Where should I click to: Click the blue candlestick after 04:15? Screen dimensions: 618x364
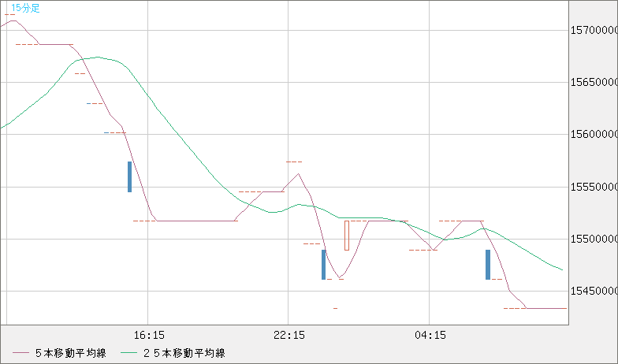click(488, 265)
